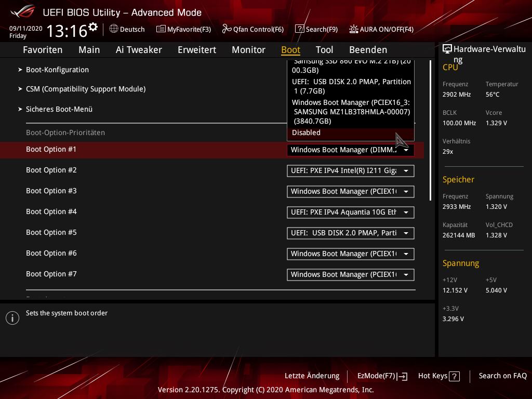This screenshot has height=399, width=532.
Task: Open Boot Option #6 dropdown
Action: 351,254
